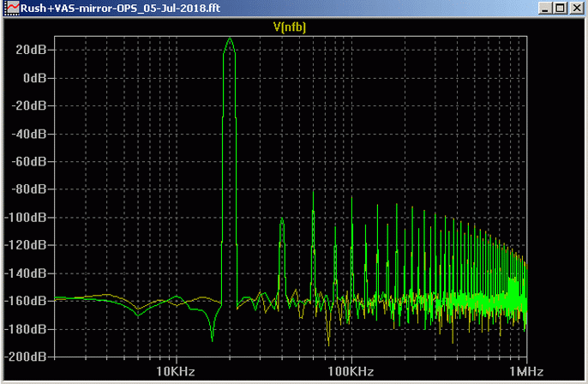This screenshot has width=588, height=384.
Task: Click the V(nfb) trace label
Action: [x=289, y=27]
